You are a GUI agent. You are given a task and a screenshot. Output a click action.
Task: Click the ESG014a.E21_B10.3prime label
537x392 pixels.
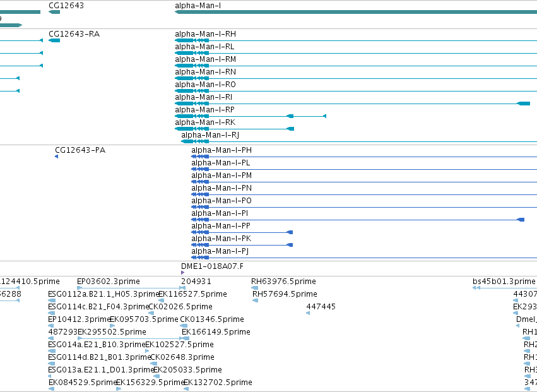(x=97, y=345)
